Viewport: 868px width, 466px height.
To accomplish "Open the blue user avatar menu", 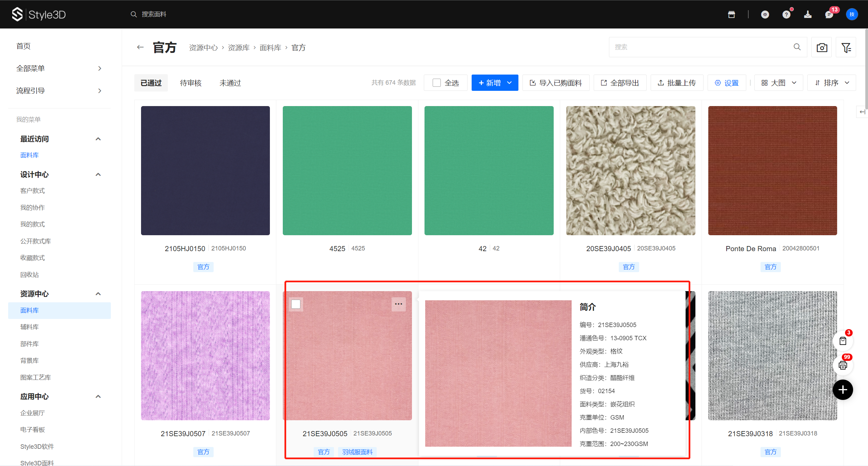I will click(x=852, y=14).
